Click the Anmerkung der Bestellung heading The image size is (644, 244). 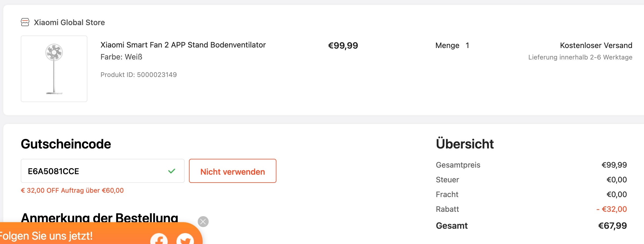point(99,218)
